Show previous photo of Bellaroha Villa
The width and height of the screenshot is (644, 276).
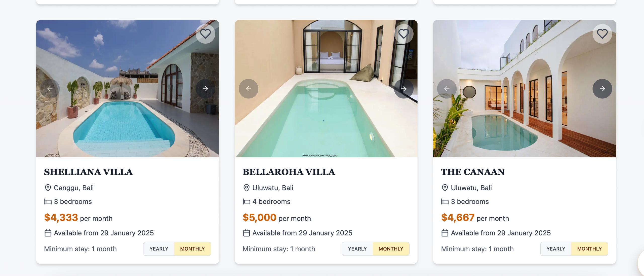pos(248,89)
